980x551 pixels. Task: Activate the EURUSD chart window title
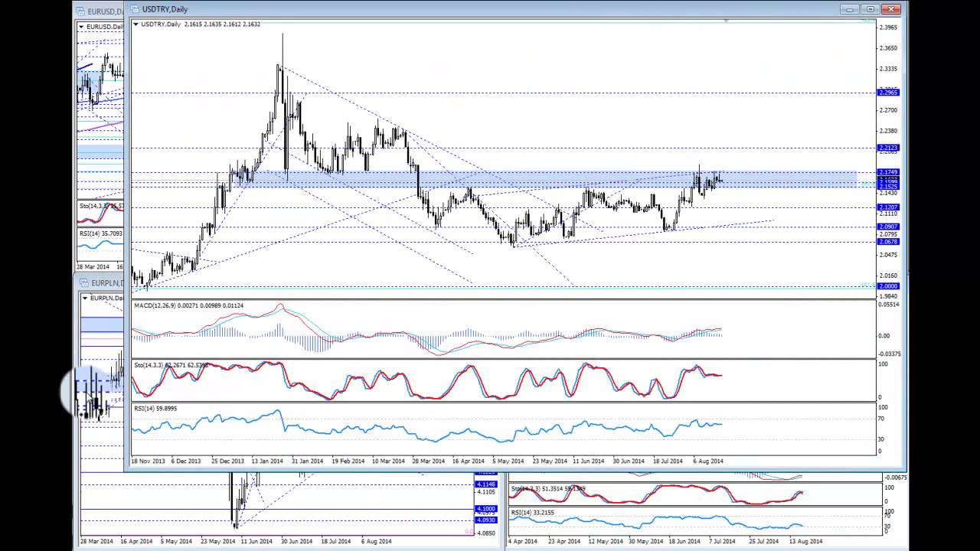pos(106,11)
